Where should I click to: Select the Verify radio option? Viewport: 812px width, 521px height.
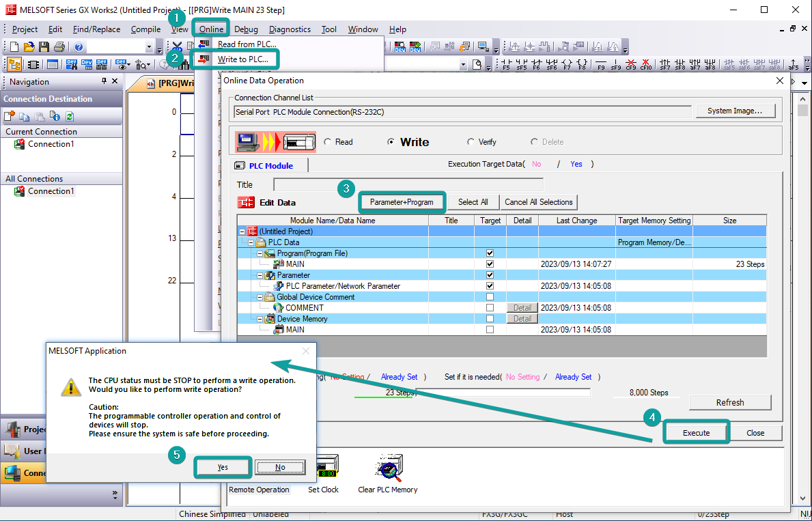471,142
